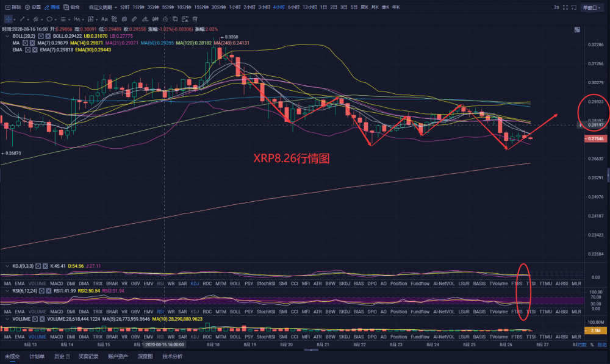Image resolution: width=610 pixels, height=364 pixels.
Task: Delete drawings with the trash icon
Action: tap(195, 19)
